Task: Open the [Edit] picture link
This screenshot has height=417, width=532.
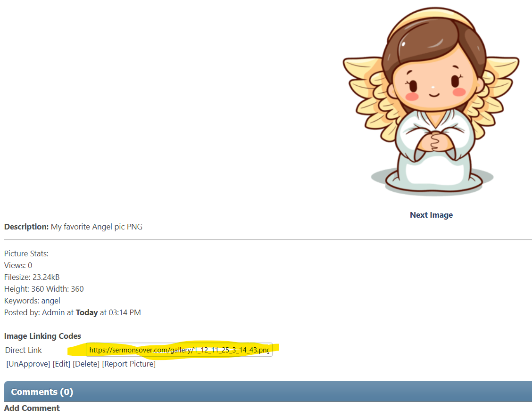Action: click(x=61, y=364)
